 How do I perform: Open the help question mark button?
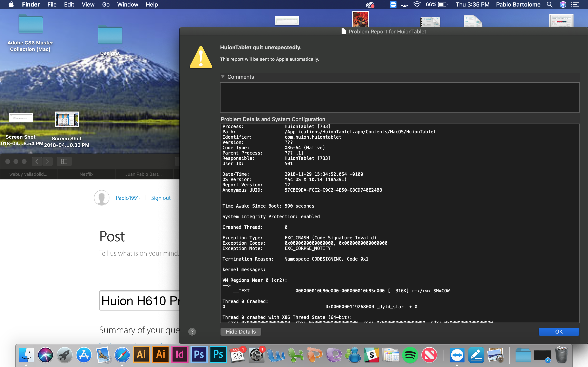[x=192, y=332]
